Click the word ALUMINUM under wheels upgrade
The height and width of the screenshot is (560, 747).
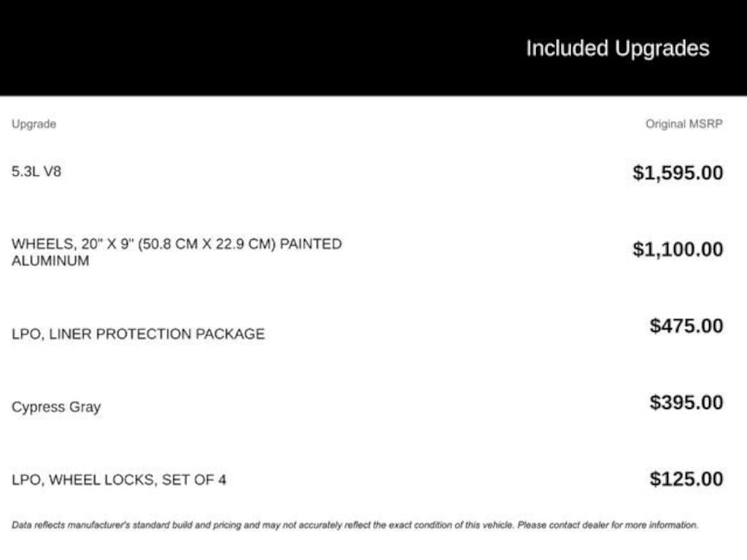point(50,261)
